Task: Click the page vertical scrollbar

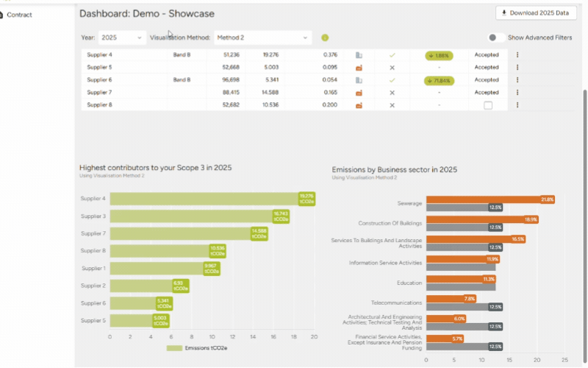Action: [x=584, y=225]
